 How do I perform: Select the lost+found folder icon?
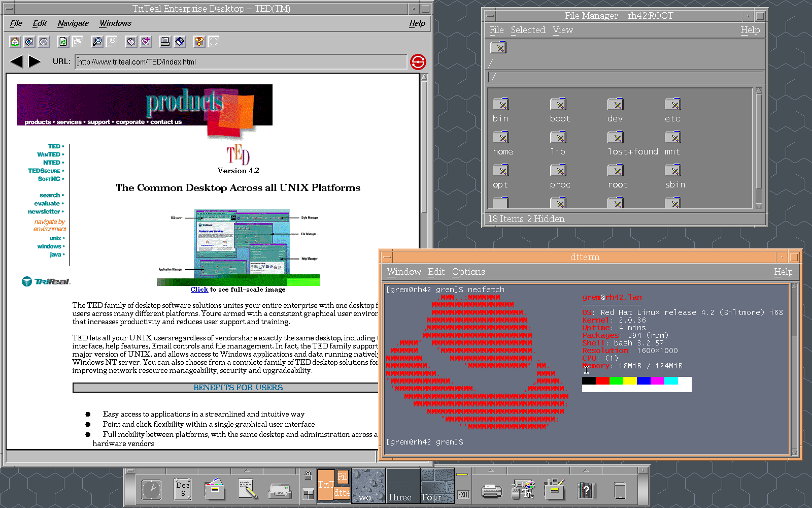(x=616, y=138)
